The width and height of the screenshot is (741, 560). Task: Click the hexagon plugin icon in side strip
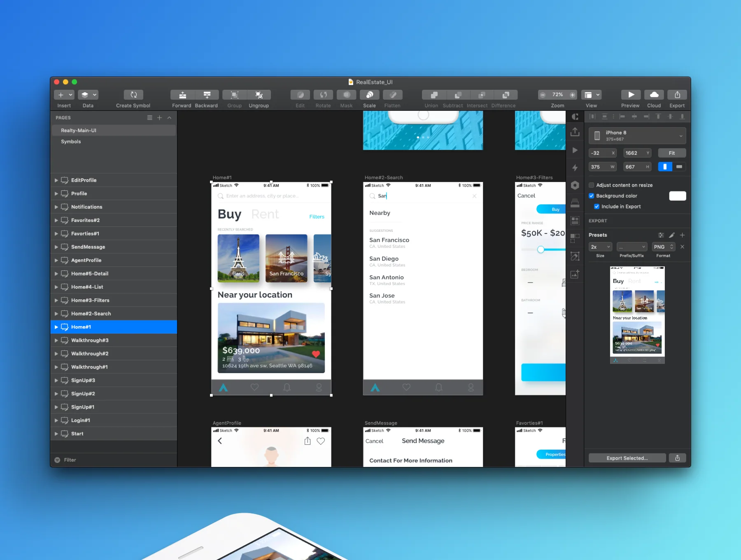(x=575, y=185)
